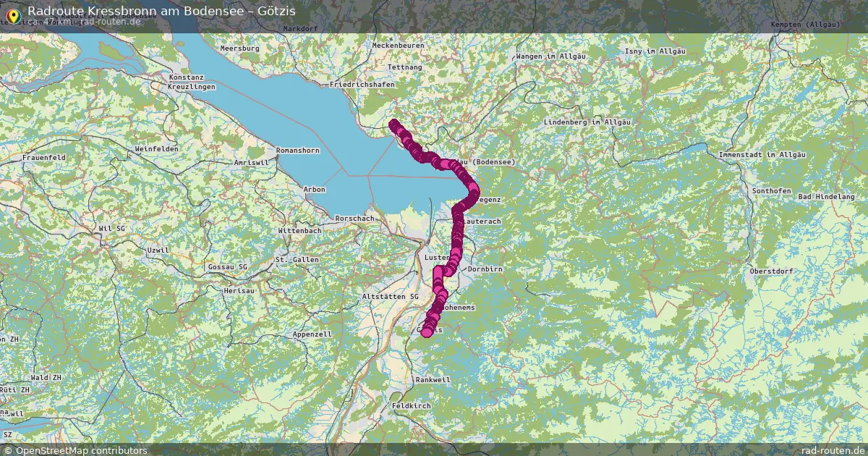
Task: Click the 'rad-routen.de' footer label
Action: click(x=833, y=450)
